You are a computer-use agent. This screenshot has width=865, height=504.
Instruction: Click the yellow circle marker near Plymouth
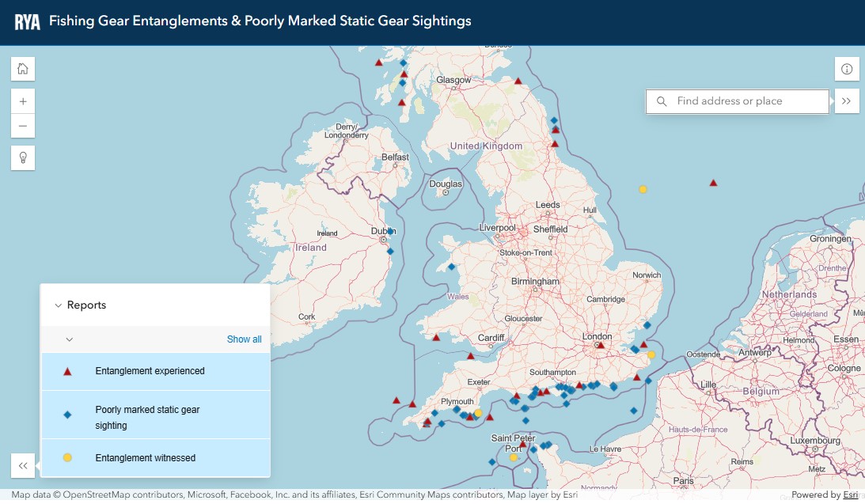pyautogui.click(x=478, y=413)
